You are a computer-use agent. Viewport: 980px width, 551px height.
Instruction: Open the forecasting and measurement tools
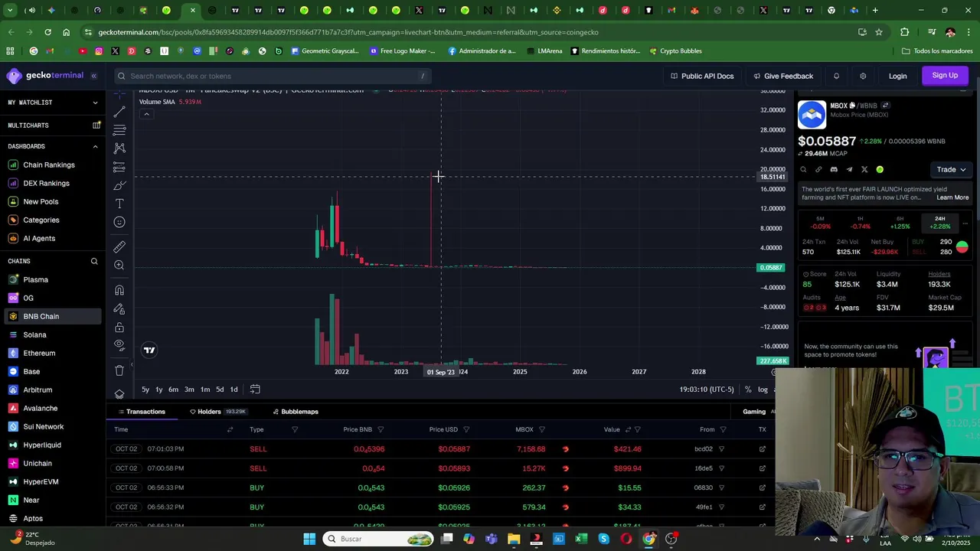(119, 167)
